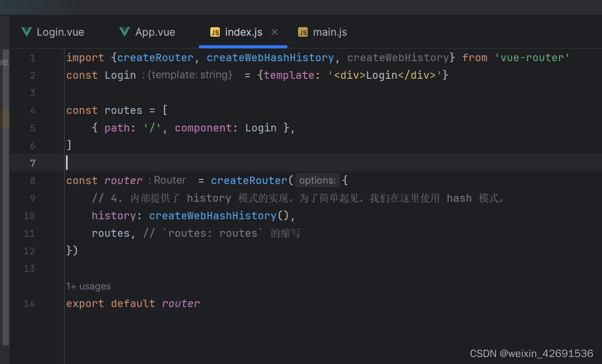Click the CSDN watermark text
Screen dimensions: 602x364
click(531, 353)
